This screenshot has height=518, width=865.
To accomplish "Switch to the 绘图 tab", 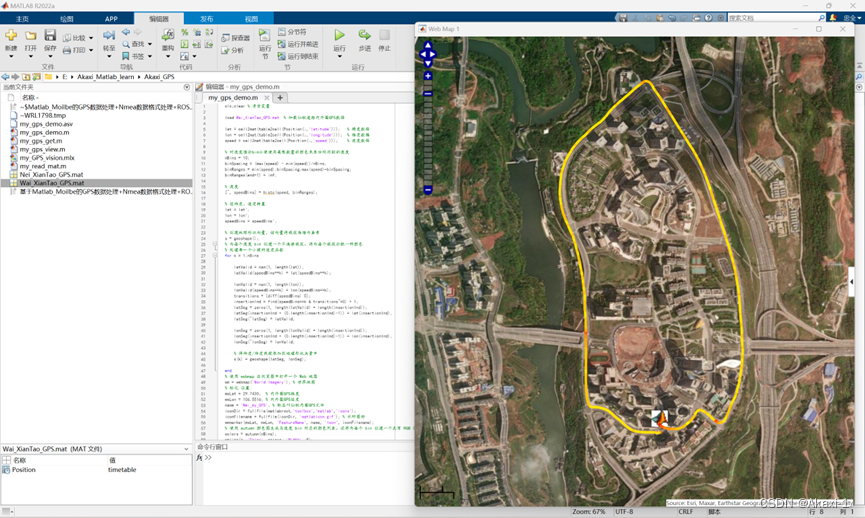I will point(67,19).
